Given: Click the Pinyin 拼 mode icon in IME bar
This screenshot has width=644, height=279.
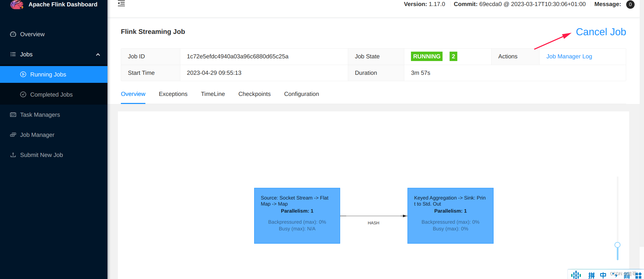Looking at the screenshot, I should click(592, 275).
